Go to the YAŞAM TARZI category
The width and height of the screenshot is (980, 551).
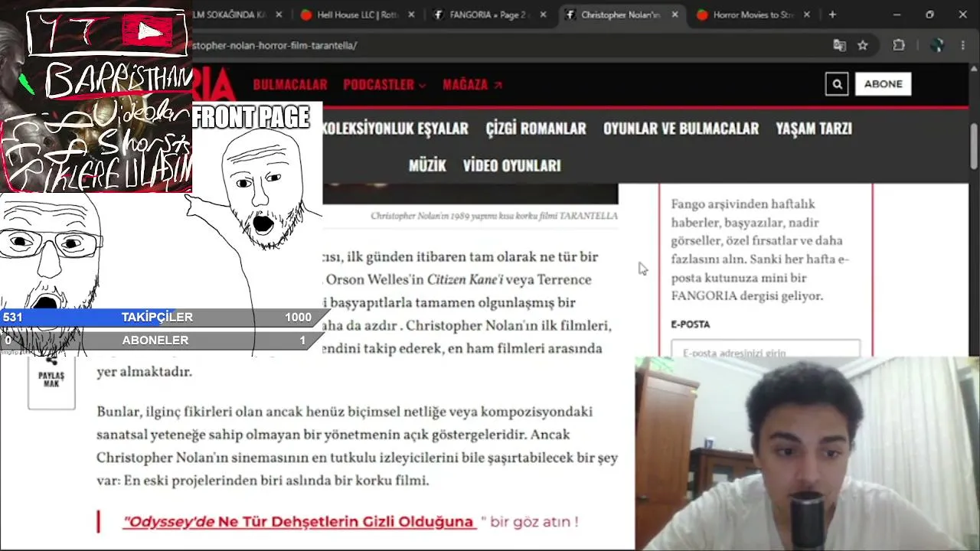[814, 129]
